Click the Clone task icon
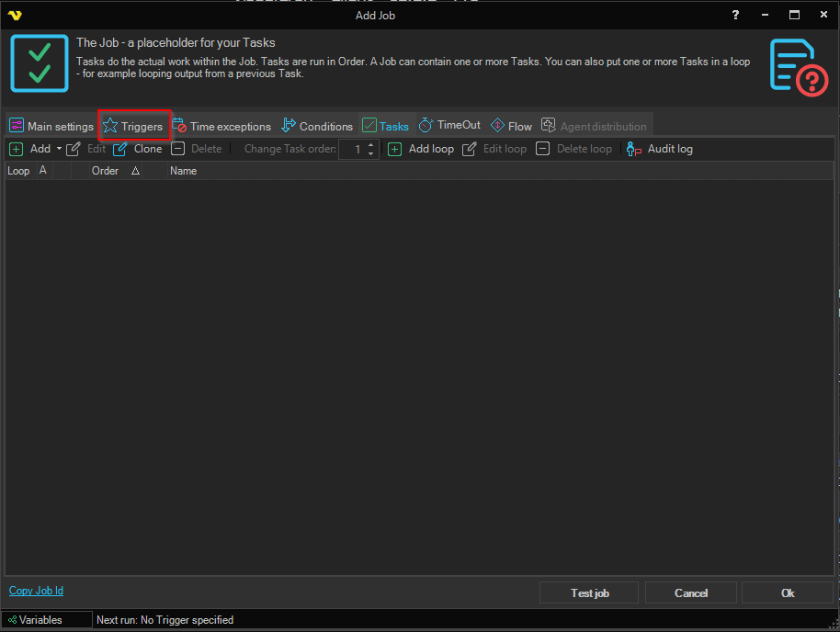 click(119, 149)
